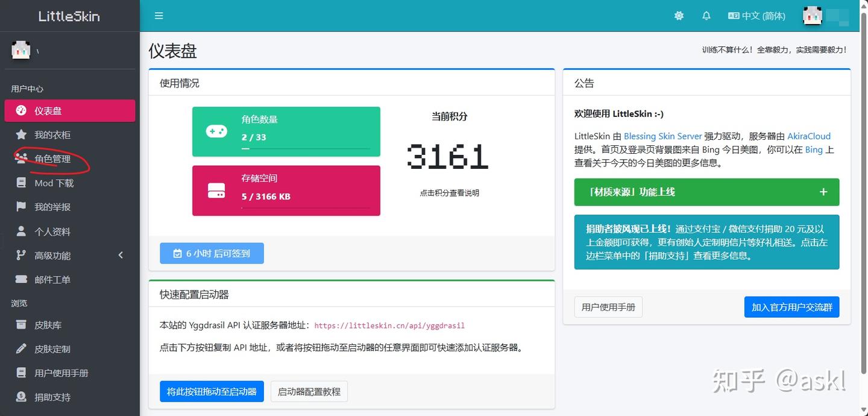The image size is (868, 416).
Task: Open 个人资料 settings
Action: point(51,231)
